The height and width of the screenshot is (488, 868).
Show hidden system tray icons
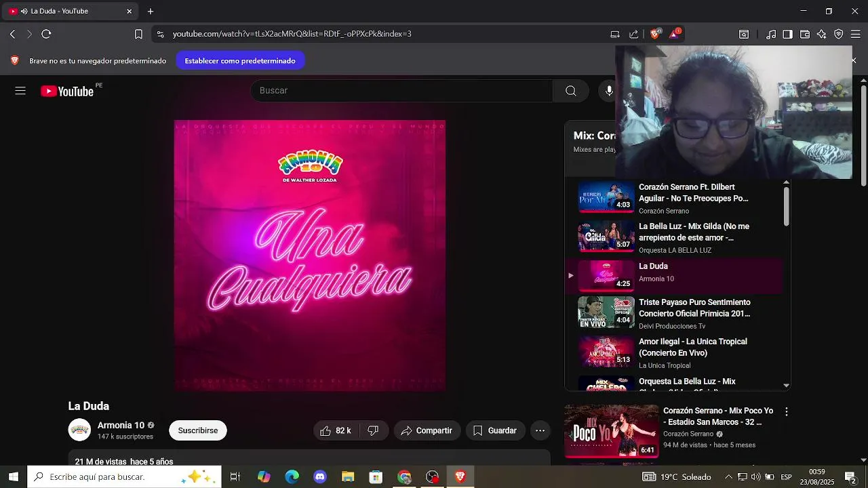pyautogui.click(x=729, y=477)
